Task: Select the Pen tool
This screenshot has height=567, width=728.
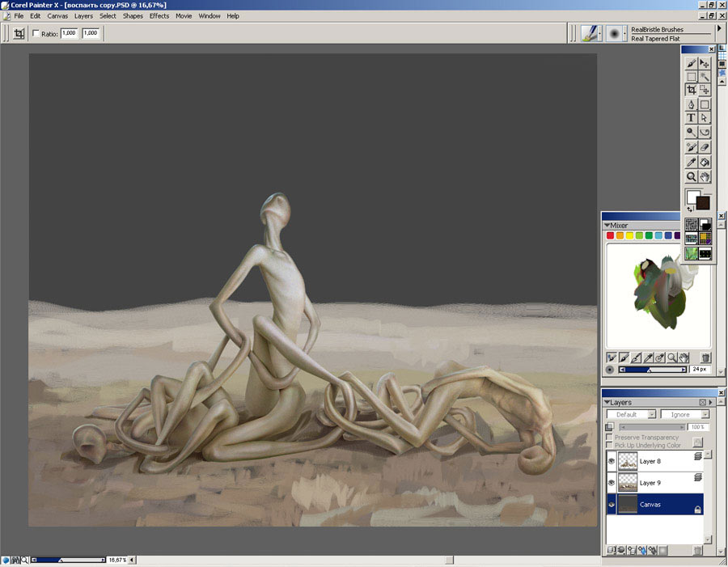Action: 691,104
